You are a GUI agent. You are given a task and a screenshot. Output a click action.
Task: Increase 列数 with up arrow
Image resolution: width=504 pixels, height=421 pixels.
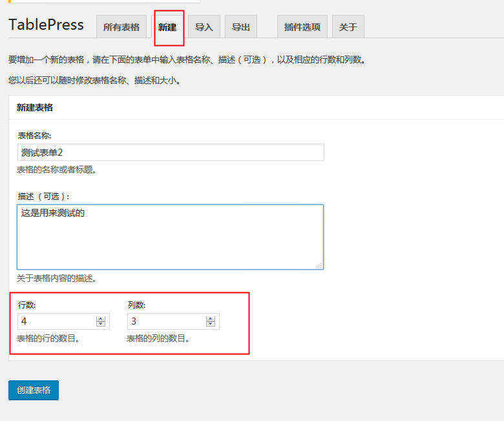click(x=211, y=319)
